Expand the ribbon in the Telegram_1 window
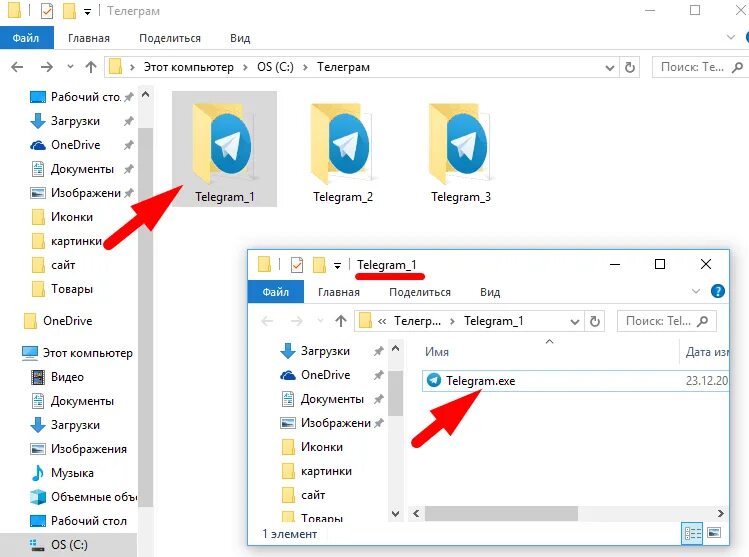Screen dimensions: 749x557 coord(696,291)
